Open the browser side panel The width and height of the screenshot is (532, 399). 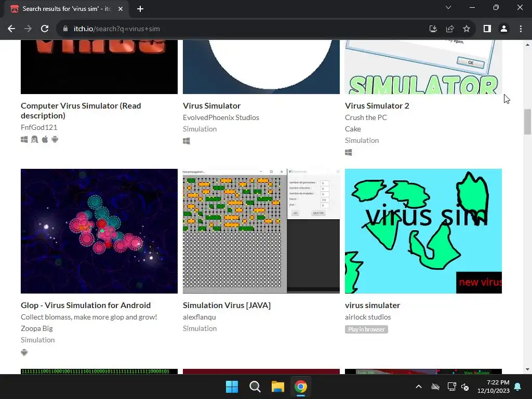(487, 29)
